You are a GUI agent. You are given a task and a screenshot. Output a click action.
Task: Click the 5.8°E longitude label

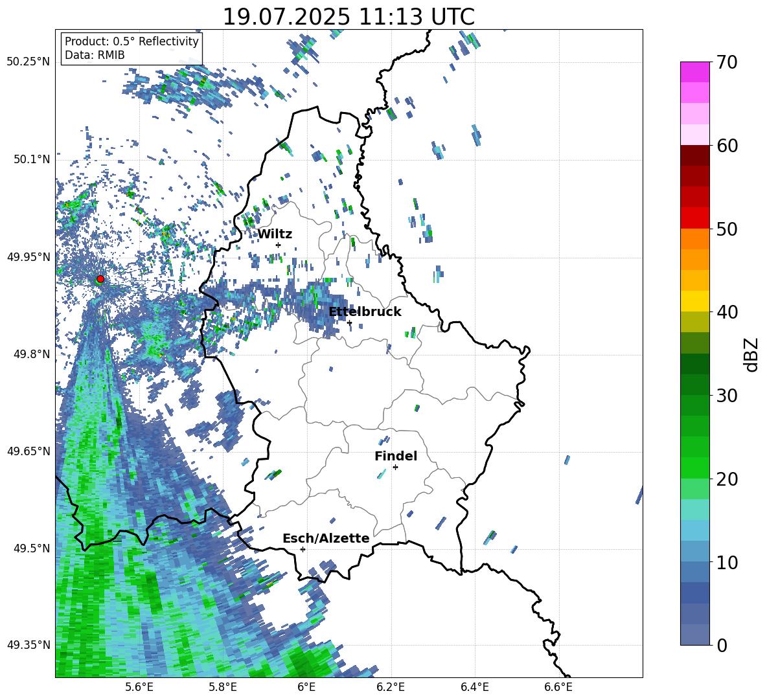(x=223, y=687)
